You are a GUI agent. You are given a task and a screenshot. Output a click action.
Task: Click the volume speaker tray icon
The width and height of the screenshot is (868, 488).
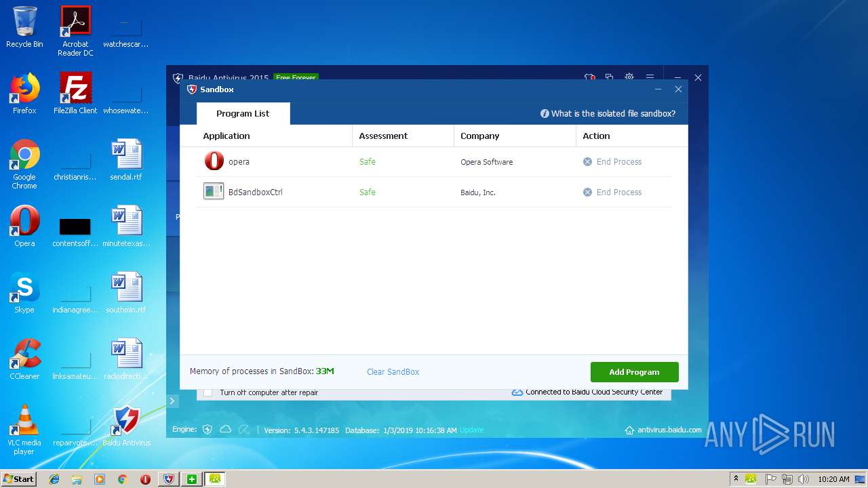coord(804,479)
